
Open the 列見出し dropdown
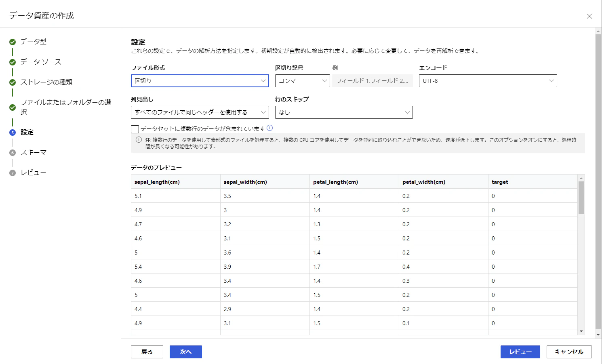[x=200, y=112]
